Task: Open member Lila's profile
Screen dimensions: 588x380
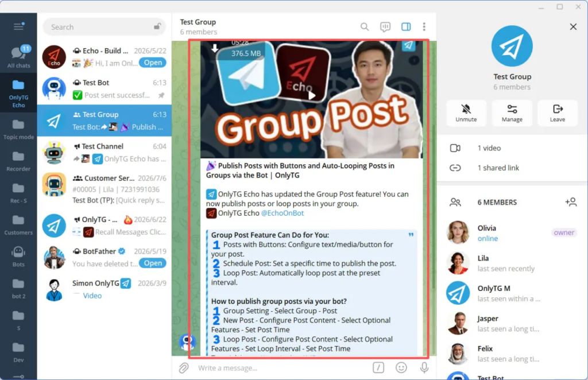Action: (512, 263)
